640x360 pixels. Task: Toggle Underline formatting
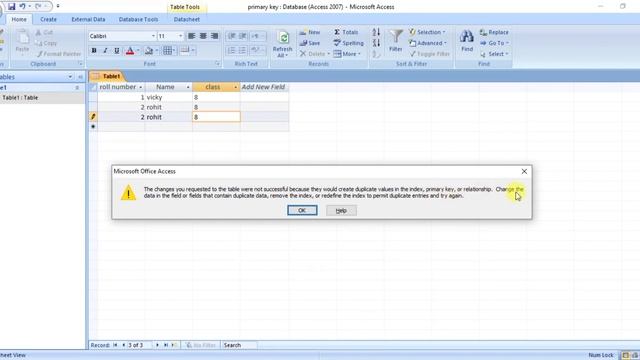(116, 51)
